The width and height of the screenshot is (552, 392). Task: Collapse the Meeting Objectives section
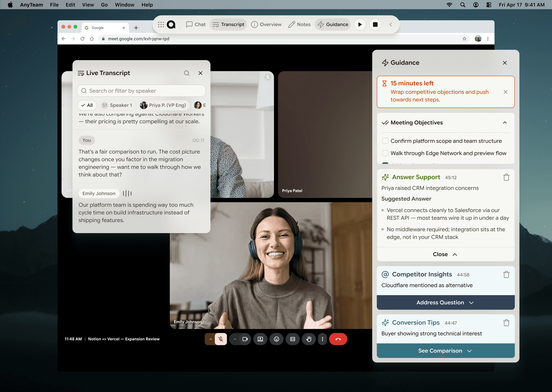505,123
